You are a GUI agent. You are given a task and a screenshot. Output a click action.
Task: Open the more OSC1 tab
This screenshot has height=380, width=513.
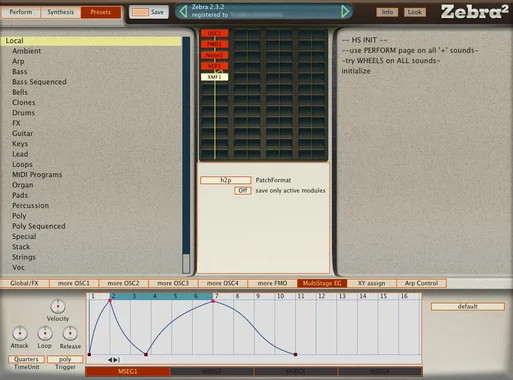tap(74, 283)
